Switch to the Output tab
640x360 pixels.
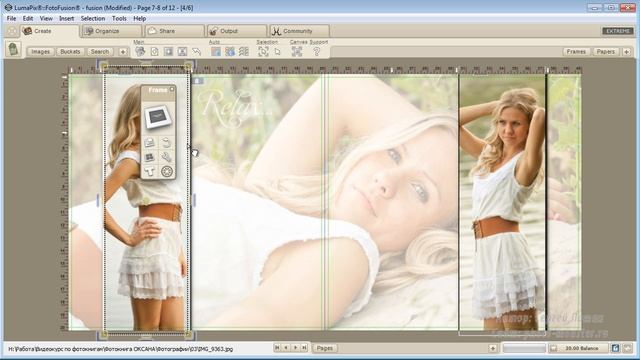click(x=237, y=31)
